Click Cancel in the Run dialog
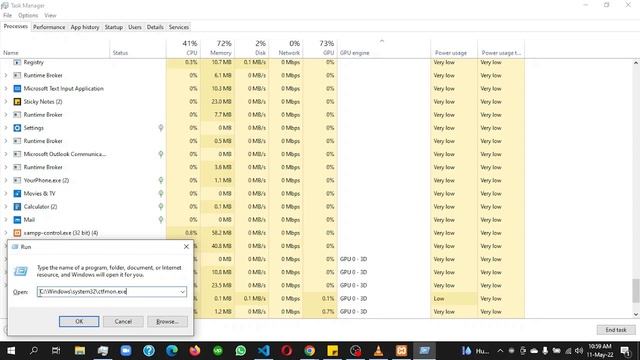This screenshot has height=360, width=640. pos(123,322)
